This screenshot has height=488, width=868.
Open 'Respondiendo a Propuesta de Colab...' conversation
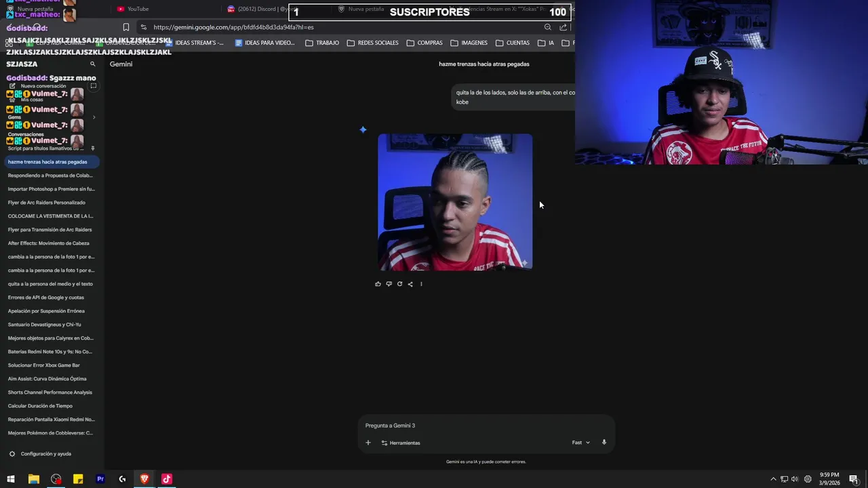(x=50, y=176)
